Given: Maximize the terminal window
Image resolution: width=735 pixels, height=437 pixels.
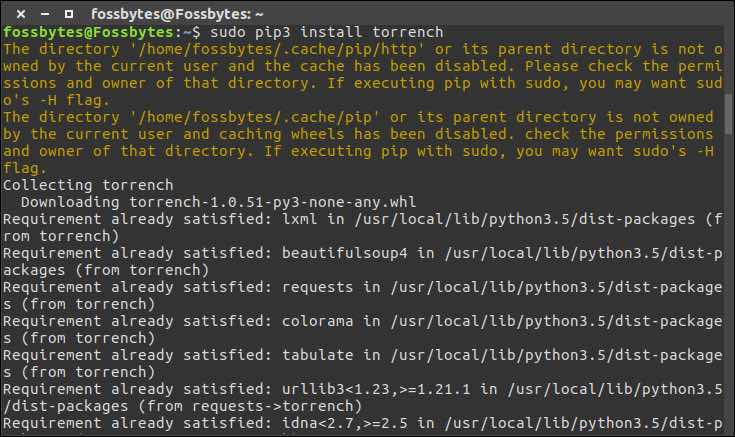Looking at the screenshot, I should 67,14.
